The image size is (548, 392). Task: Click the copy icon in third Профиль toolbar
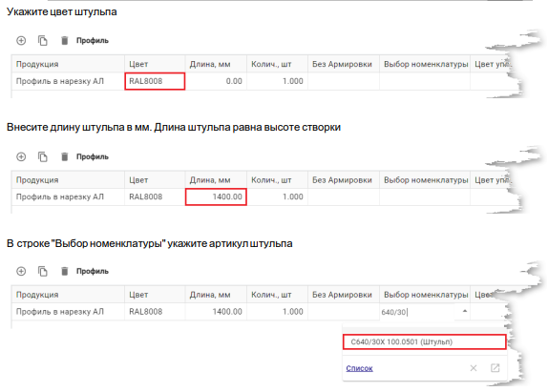(x=43, y=271)
